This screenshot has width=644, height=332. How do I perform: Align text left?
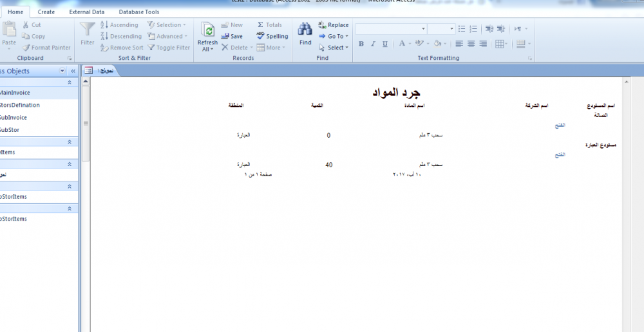click(x=459, y=44)
